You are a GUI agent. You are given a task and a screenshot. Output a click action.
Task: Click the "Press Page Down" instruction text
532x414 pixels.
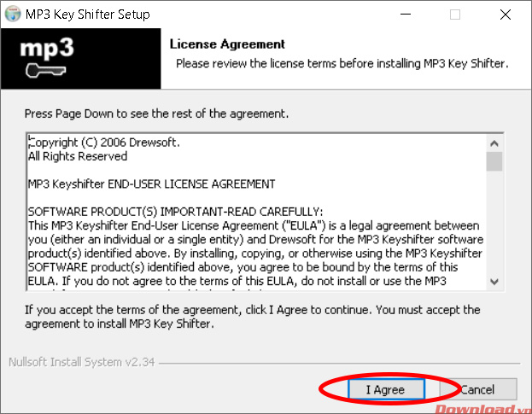click(x=156, y=113)
